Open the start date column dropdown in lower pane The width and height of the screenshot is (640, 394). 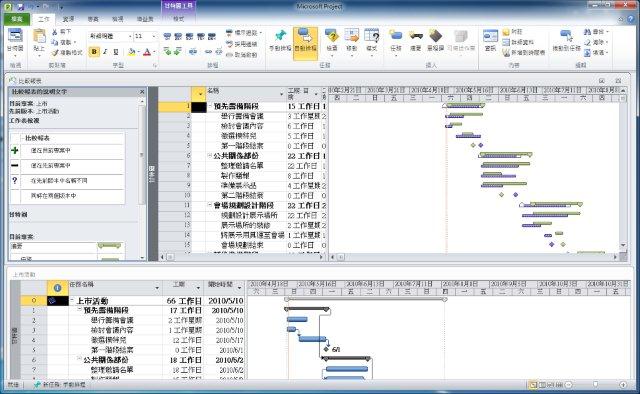click(240, 288)
